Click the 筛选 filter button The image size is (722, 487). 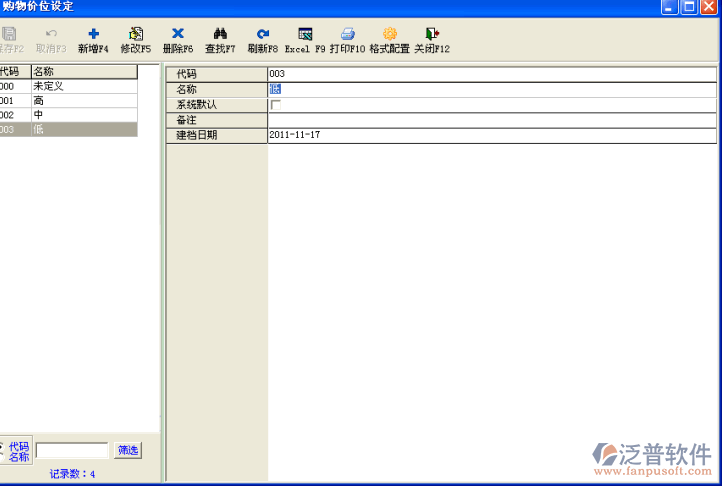(x=128, y=450)
